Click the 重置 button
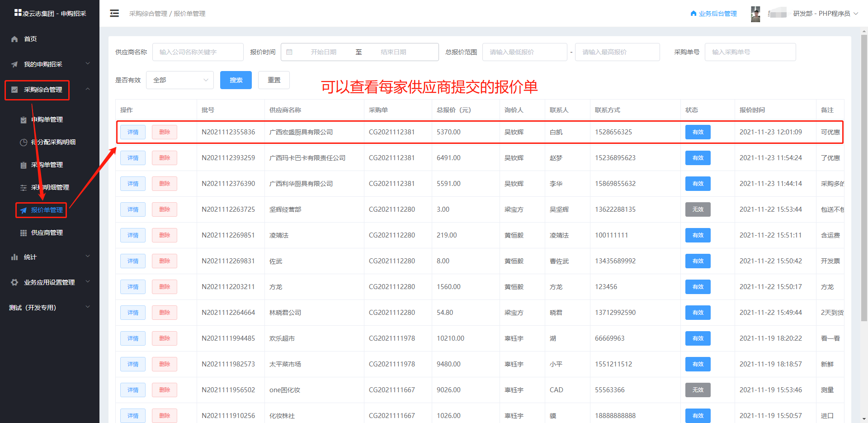This screenshot has width=868, height=423. tap(274, 80)
